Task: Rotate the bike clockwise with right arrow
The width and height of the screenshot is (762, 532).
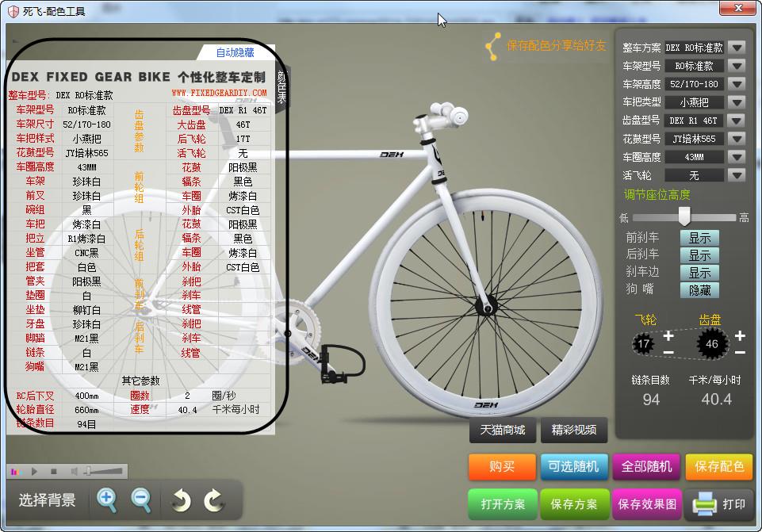Action: click(x=214, y=500)
